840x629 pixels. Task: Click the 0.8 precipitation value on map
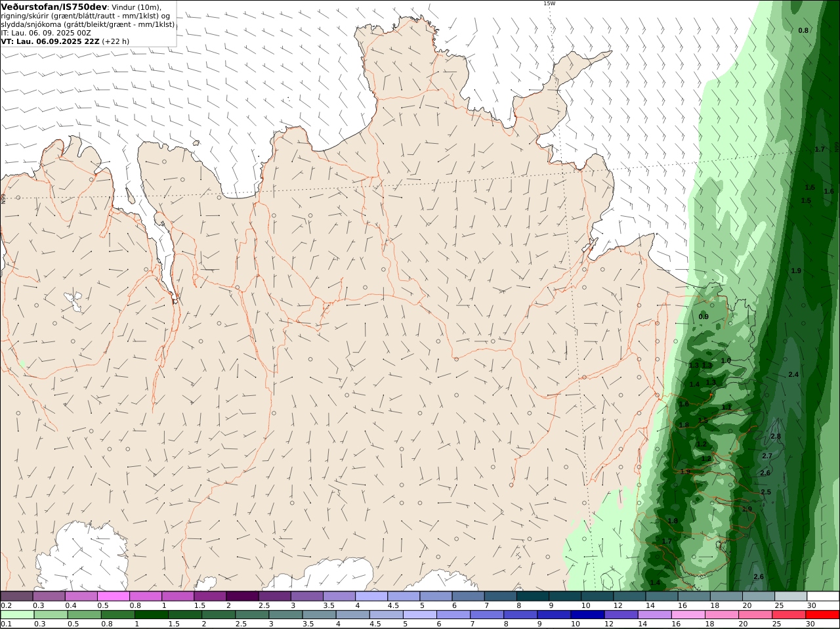[803, 31]
